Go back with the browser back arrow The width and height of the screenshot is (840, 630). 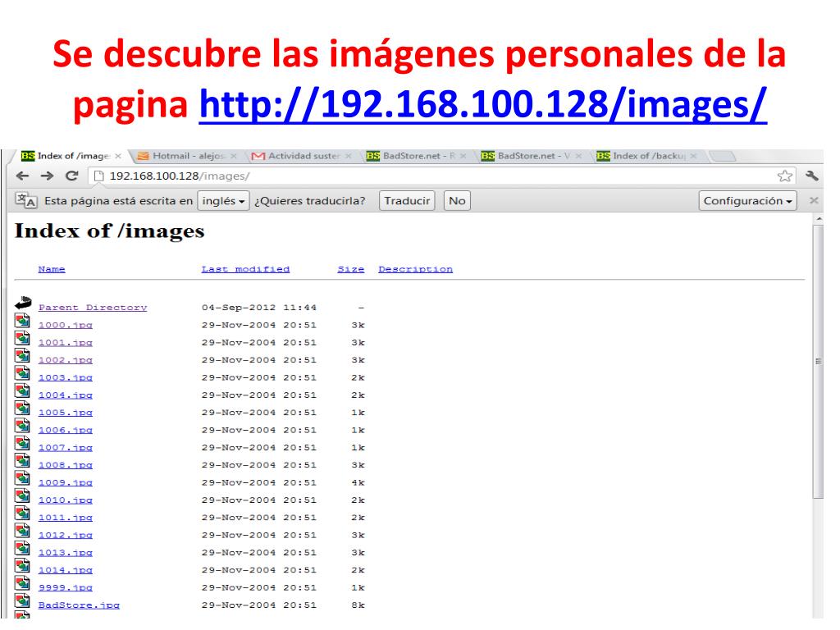coord(22,176)
